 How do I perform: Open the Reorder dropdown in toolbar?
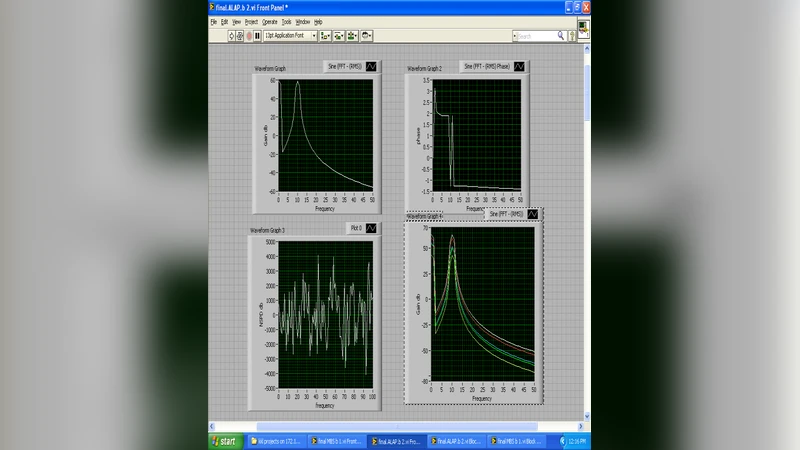[x=367, y=36]
